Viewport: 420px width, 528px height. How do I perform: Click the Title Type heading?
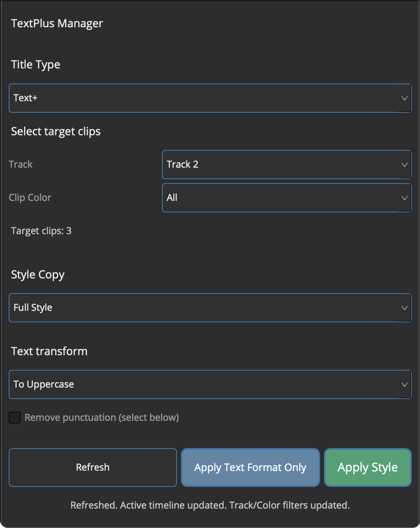36,64
